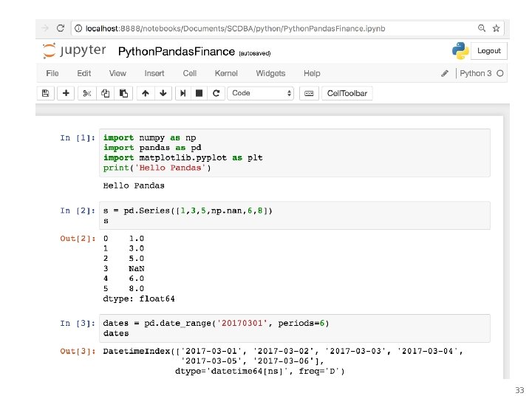Save the notebook with the floppy disk icon
532x399 pixels.
[x=46, y=93]
